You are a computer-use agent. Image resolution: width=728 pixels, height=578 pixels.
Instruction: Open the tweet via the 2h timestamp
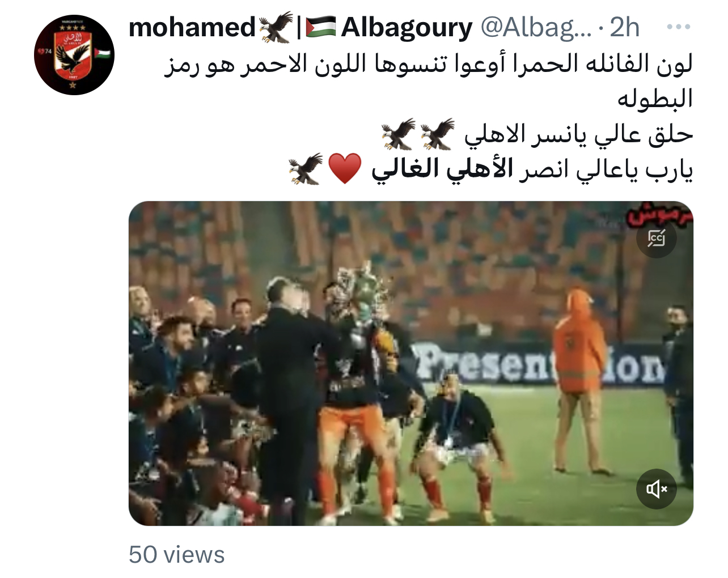(x=624, y=27)
